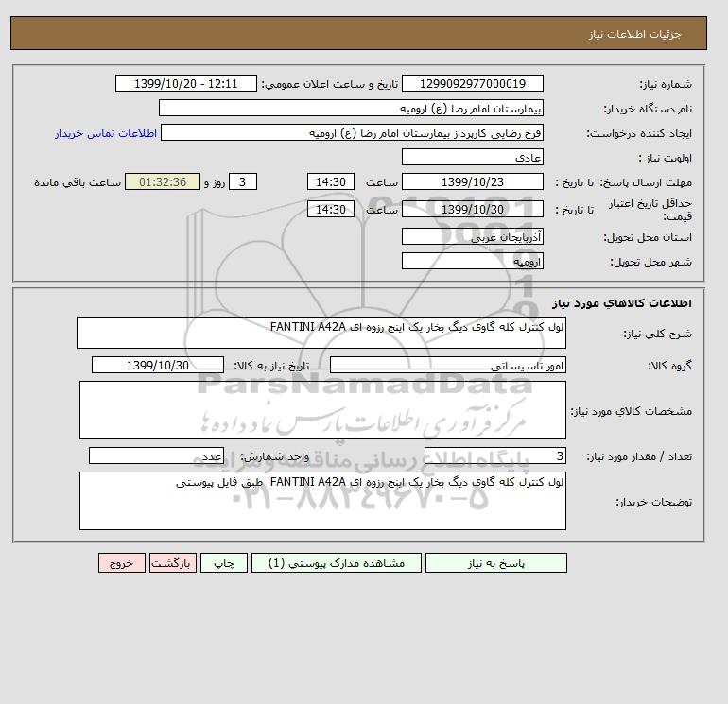Viewport: 728px width, 704px height.
Task: Click the ایجاد کننده درخواست label
Action: click(x=639, y=133)
